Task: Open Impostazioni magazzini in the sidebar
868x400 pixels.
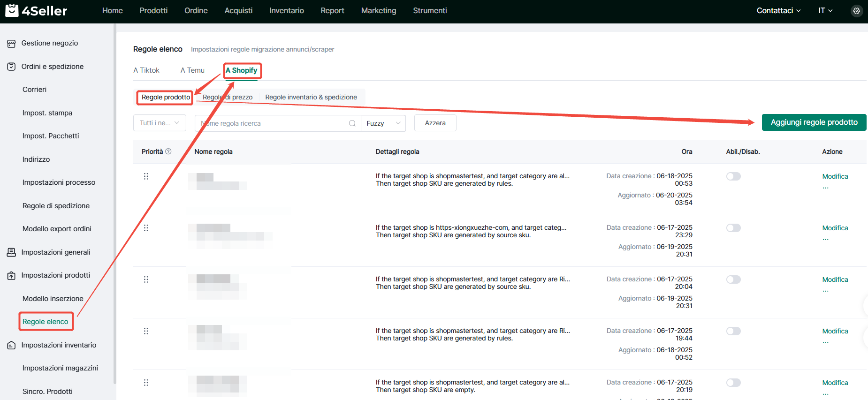Action: click(x=60, y=368)
